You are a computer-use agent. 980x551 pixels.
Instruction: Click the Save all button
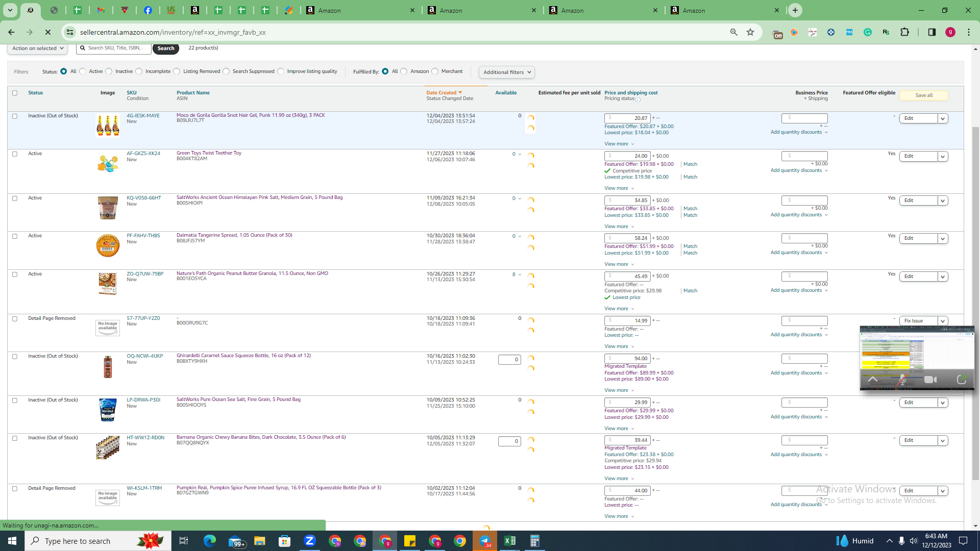[924, 95]
